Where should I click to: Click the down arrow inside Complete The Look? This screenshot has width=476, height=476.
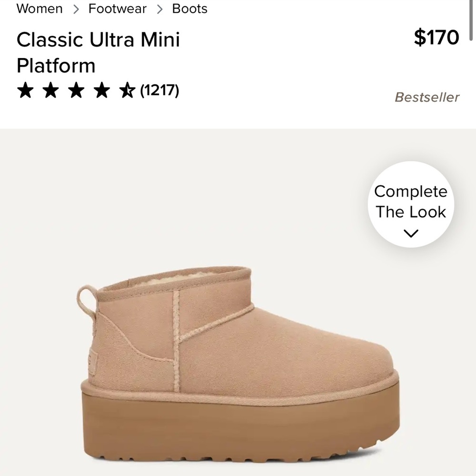click(410, 233)
